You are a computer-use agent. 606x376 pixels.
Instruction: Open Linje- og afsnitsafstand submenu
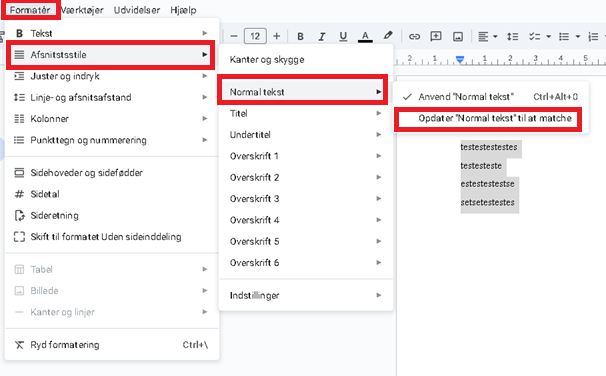[111, 97]
